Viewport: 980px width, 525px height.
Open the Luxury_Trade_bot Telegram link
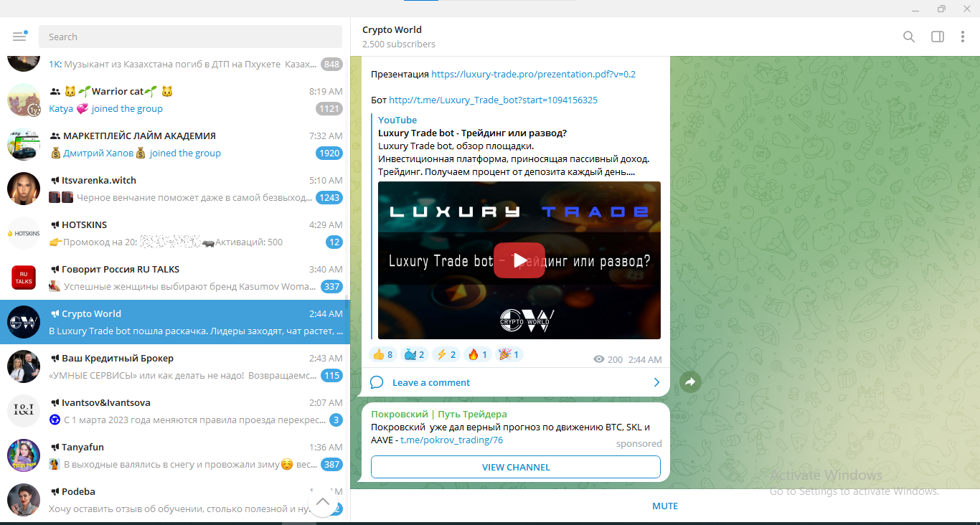[493, 100]
